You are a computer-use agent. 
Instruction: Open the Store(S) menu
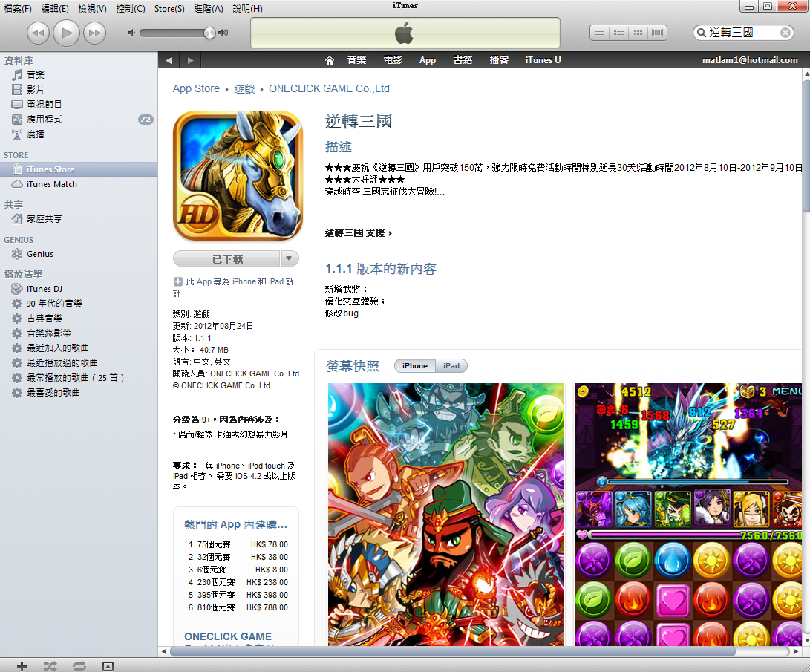click(169, 9)
